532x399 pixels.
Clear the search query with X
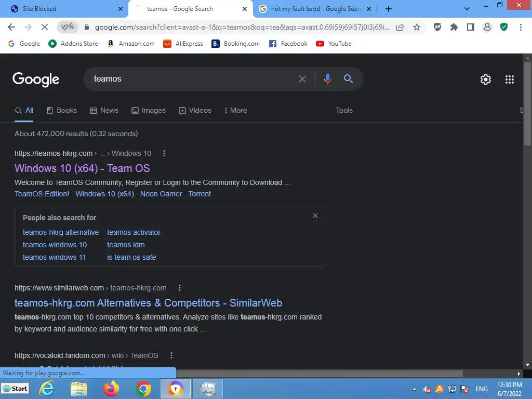[302, 79]
